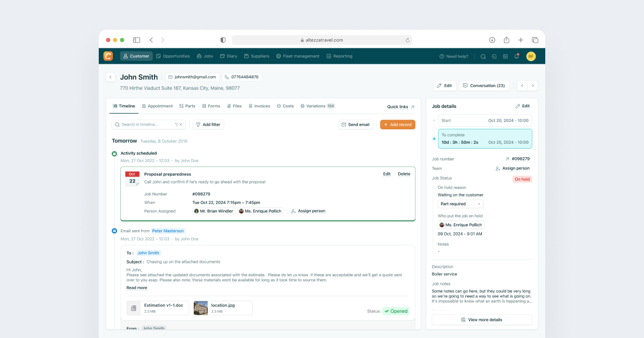
Task: Open the notes icon beside the bell
Action: 506,56
